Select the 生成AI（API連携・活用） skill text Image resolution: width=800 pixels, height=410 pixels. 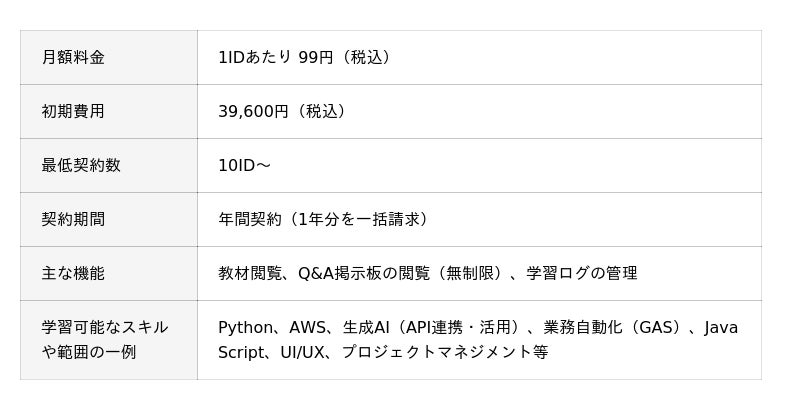[431, 328]
